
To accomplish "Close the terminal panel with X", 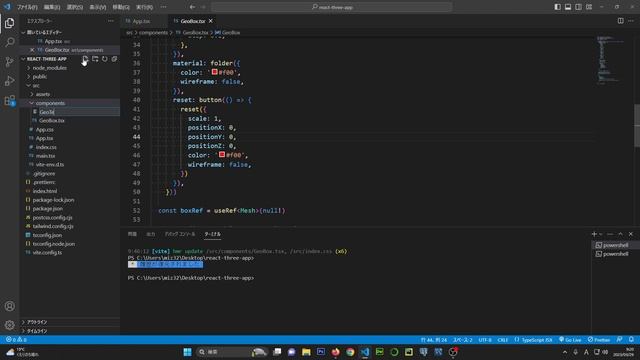I will point(631,234).
